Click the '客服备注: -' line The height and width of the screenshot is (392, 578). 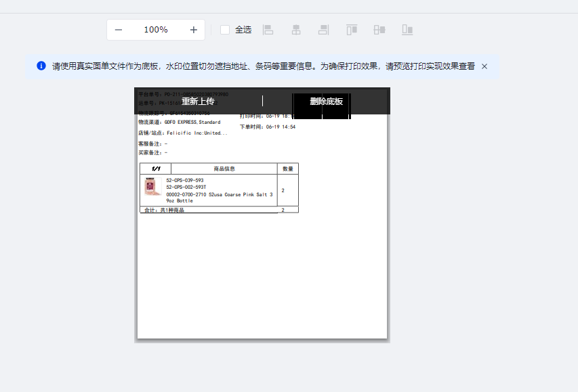[x=153, y=144]
